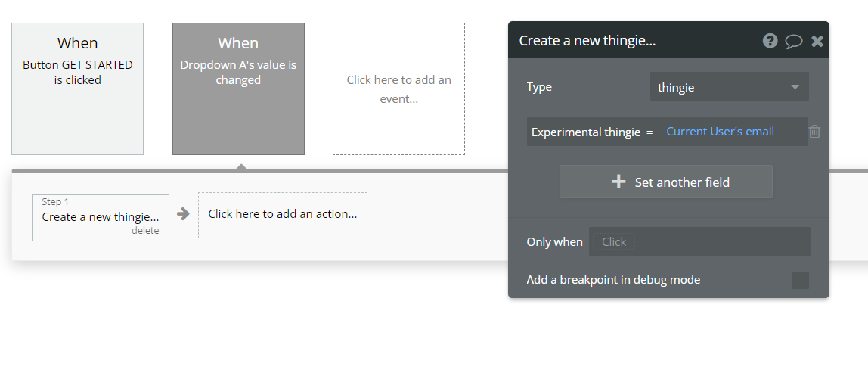Select the Dropdown A's value is changed event
Screen dimensions: 868x370
coord(238,89)
